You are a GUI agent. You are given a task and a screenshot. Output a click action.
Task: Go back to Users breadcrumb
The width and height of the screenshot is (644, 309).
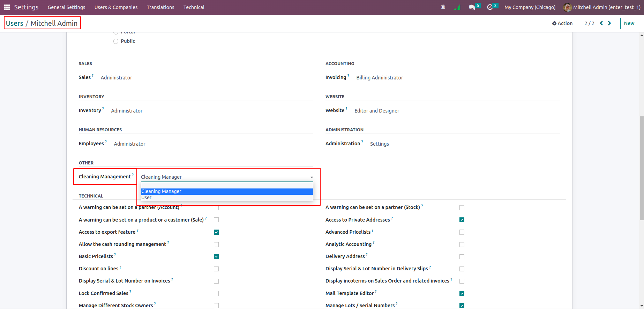click(15, 23)
